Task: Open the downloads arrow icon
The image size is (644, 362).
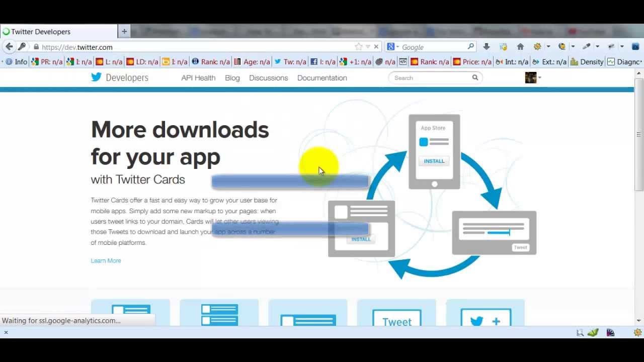Action: [487, 47]
